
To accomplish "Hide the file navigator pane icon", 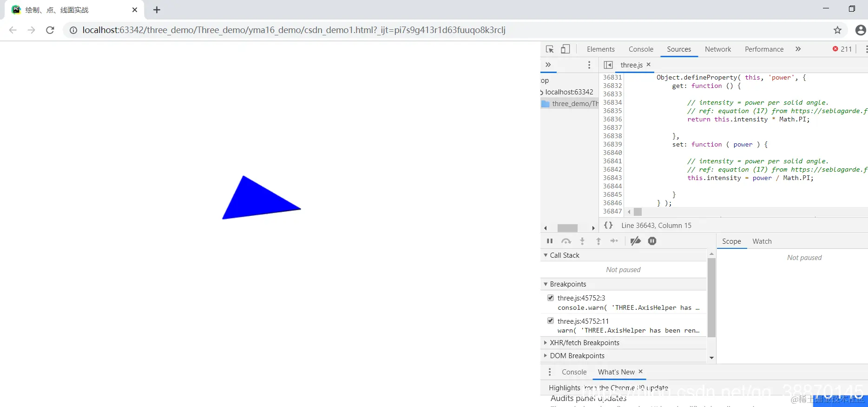I will [608, 65].
